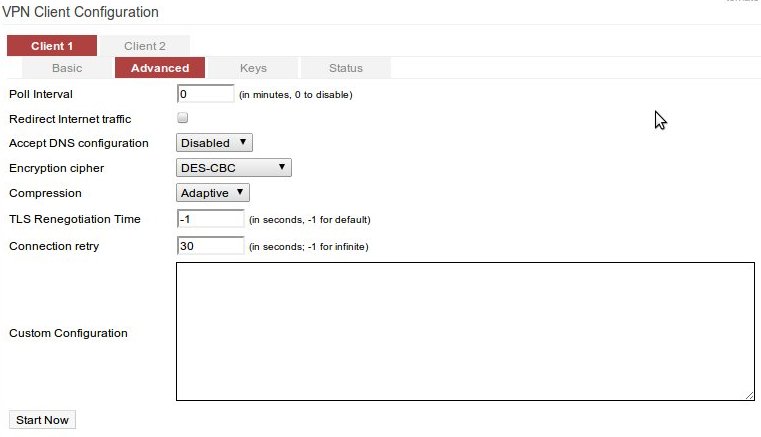
Task: Click the '(in seconds; -1 for infinite)' hint
Action: (x=309, y=247)
